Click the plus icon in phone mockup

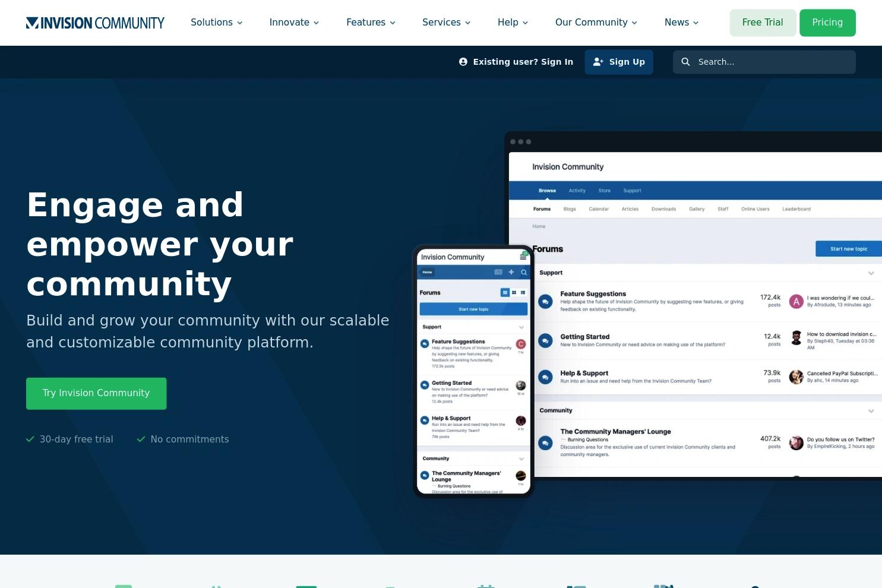pyautogui.click(x=511, y=272)
